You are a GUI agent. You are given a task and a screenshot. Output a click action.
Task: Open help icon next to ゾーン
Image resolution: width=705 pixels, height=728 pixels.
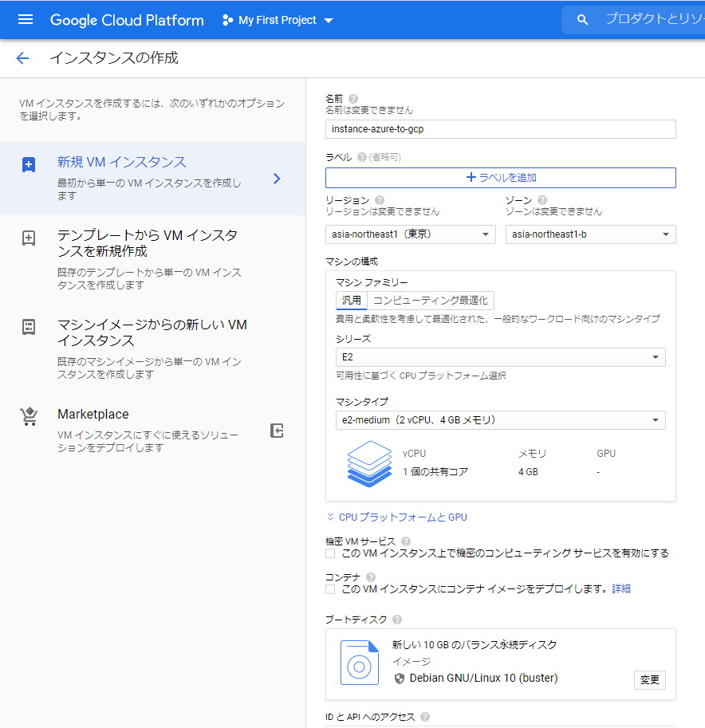[x=542, y=200]
